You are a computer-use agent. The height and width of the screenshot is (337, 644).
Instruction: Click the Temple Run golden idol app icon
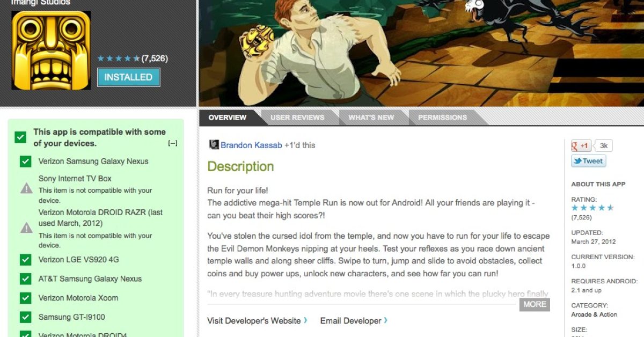tap(51, 50)
